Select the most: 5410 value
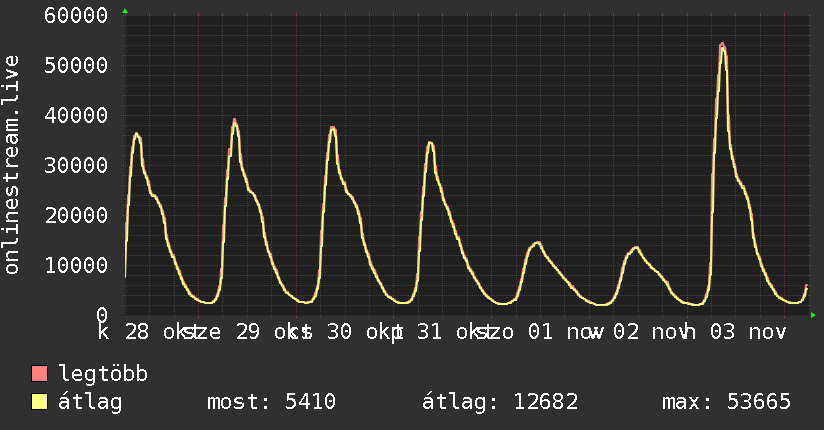This screenshot has width=824, height=430. click(x=271, y=402)
